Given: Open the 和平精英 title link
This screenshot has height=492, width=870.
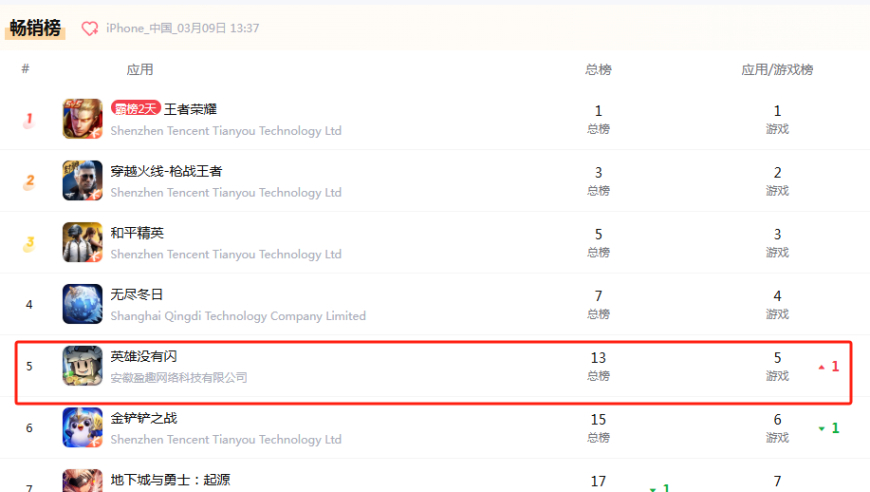Looking at the screenshot, I should 137,232.
